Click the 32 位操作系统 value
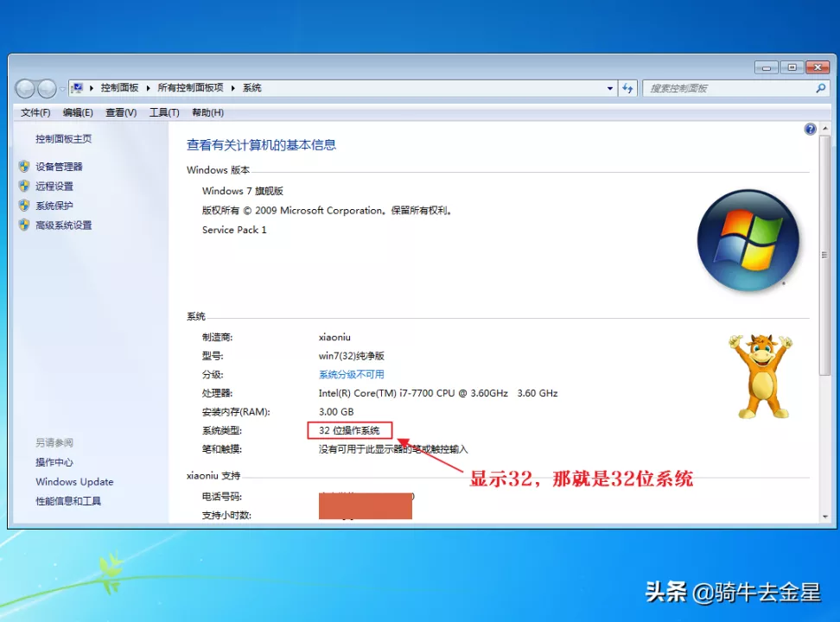This screenshot has height=622, width=840. coord(349,431)
